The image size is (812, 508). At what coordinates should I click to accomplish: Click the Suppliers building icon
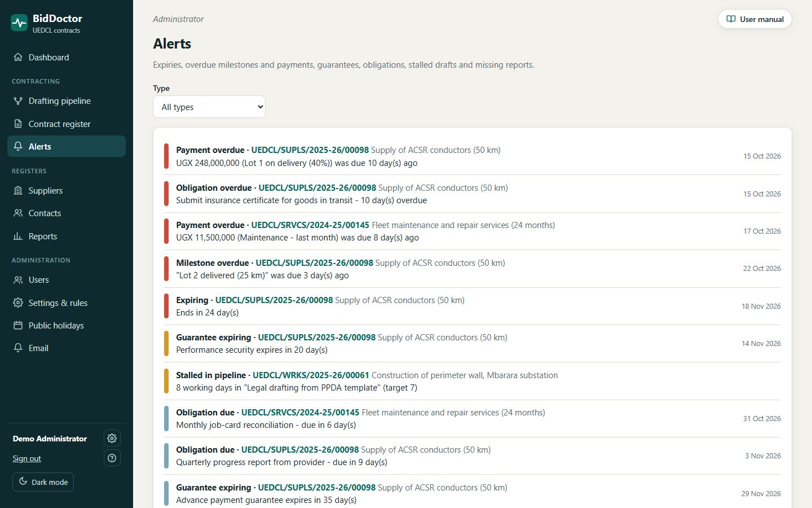coord(18,190)
